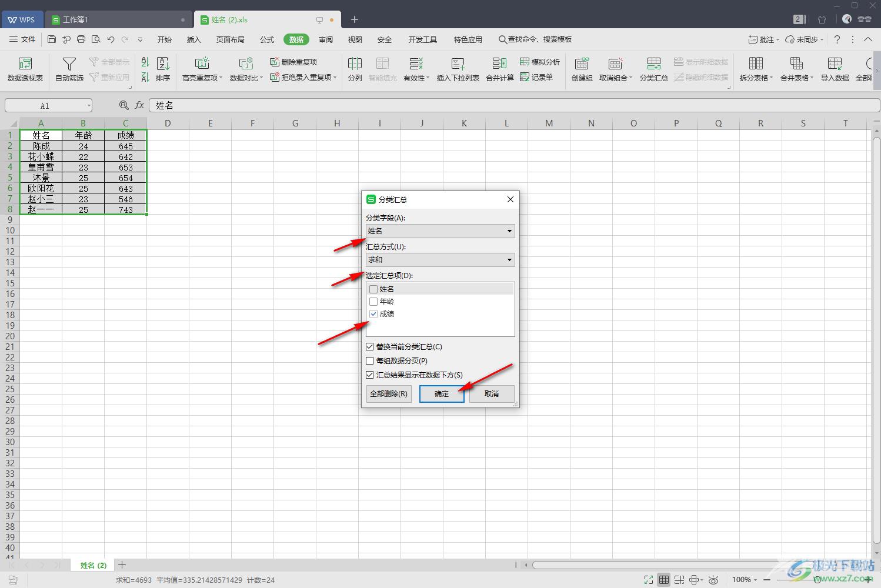
Task: Open the 文件 menu
Action: [23, 39]
